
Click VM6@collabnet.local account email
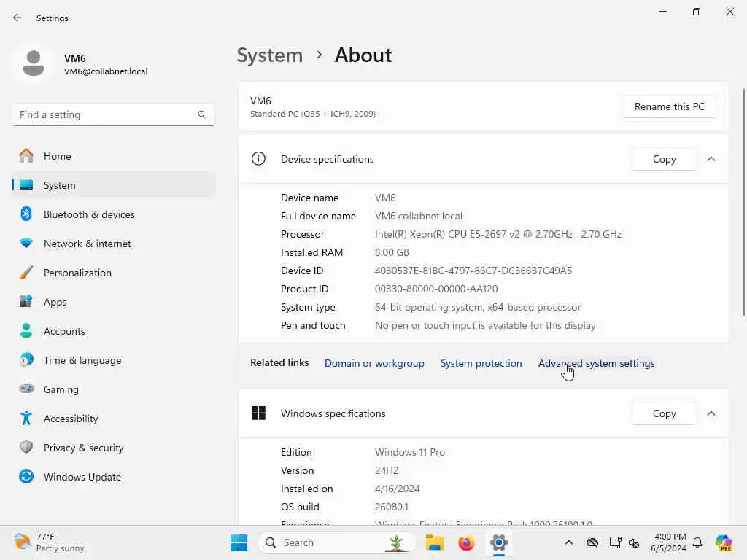coord(106,71)
